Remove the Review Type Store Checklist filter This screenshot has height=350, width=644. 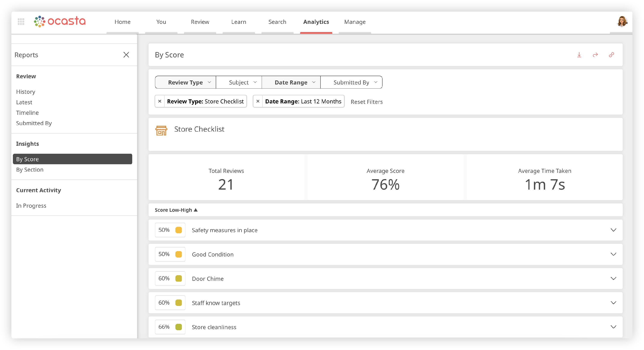tap(160, 101)
